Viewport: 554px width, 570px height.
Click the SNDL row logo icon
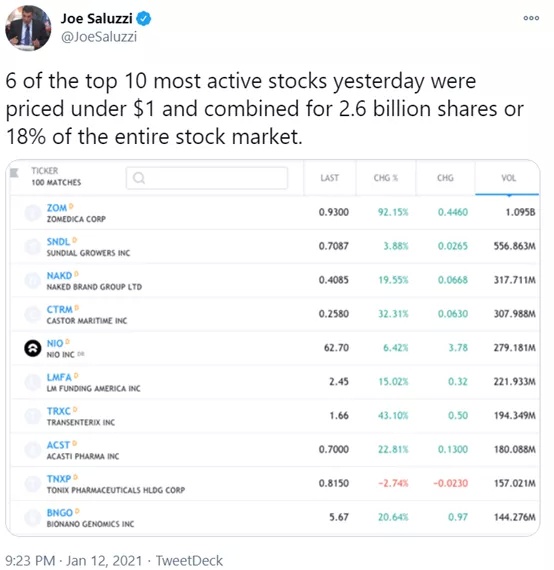tap(33, 246)
